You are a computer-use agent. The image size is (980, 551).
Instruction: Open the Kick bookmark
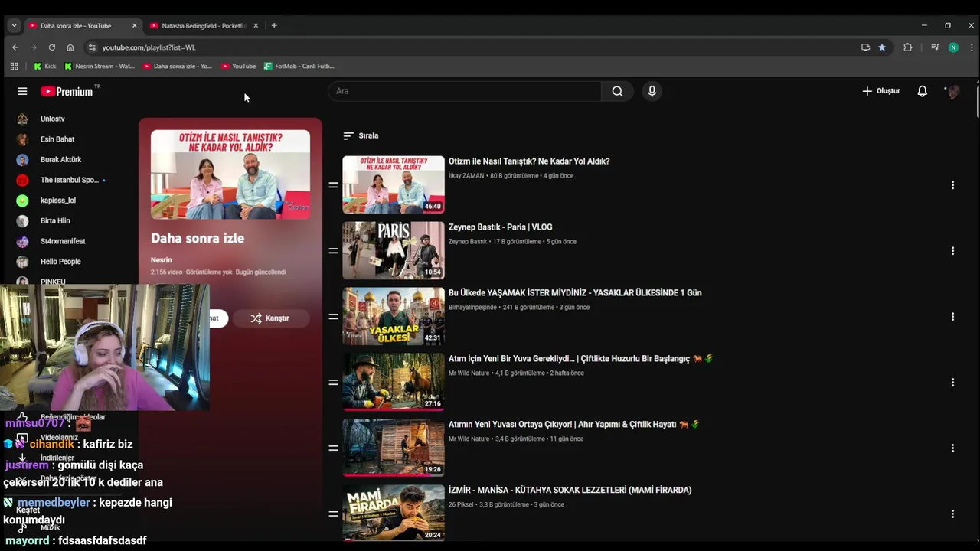(x=45, y=67)
